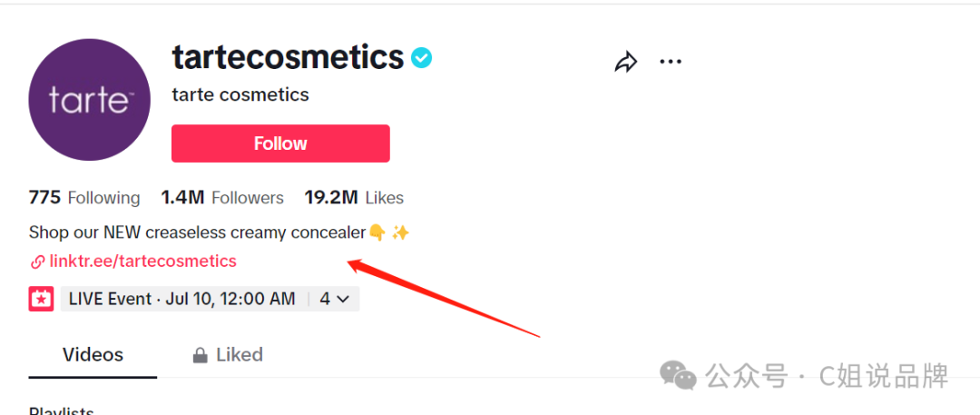Screen dimensions: 980x415
Task: Switch to the Videos tab
Action: coord(93,355)
